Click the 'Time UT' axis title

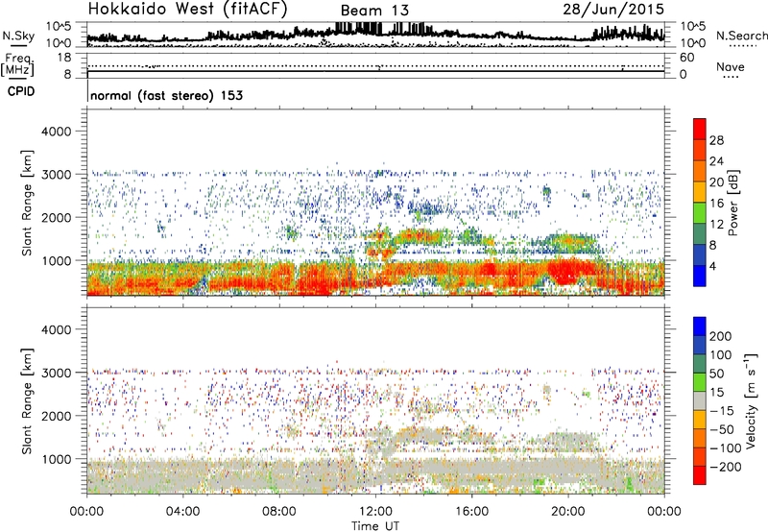pos(375,525)
